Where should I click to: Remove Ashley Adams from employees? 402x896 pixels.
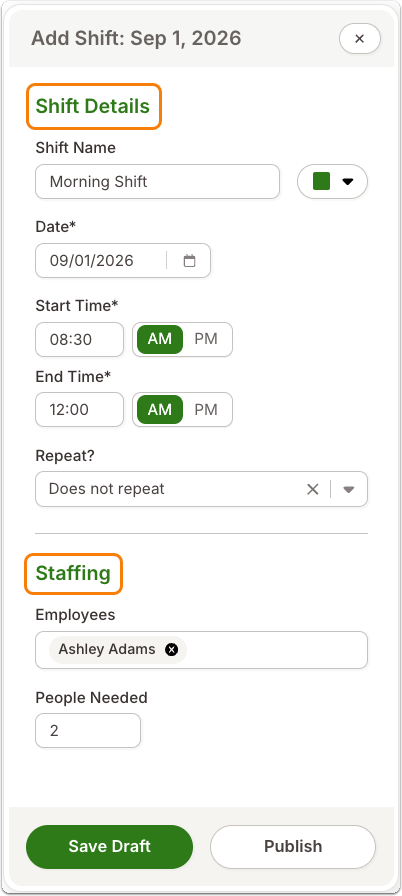pos(171,650)
